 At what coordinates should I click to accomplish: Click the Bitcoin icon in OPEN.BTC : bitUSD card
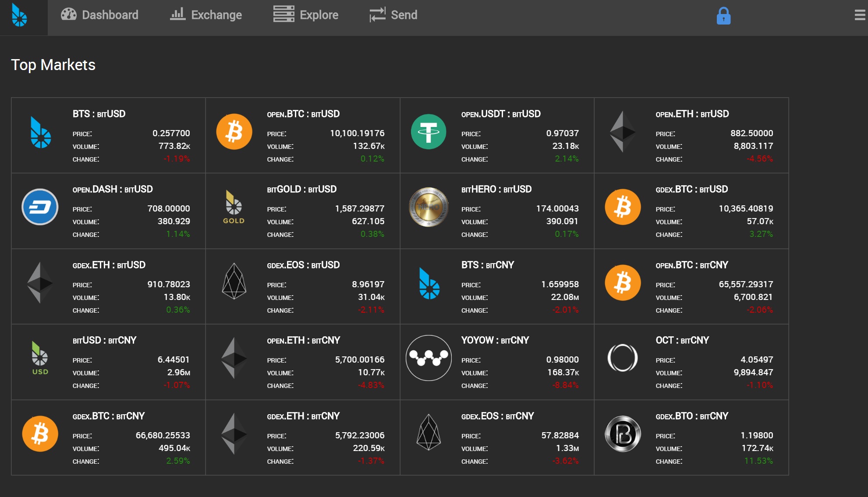(234, 131)
